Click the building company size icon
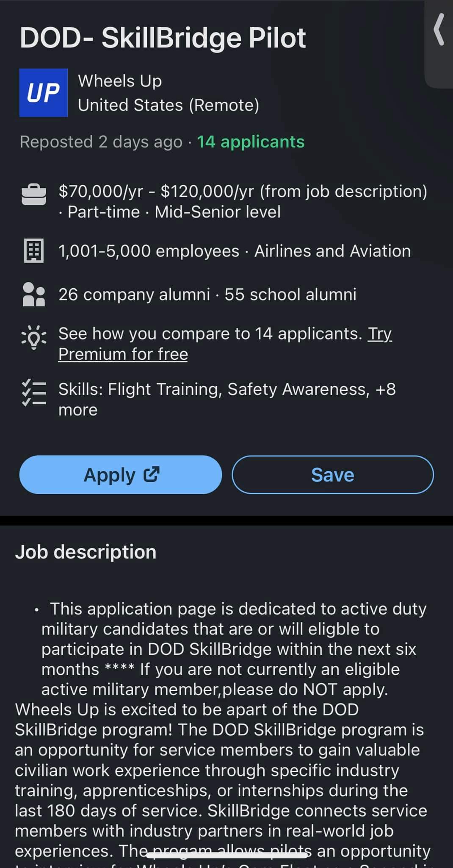 pos(33,251)
